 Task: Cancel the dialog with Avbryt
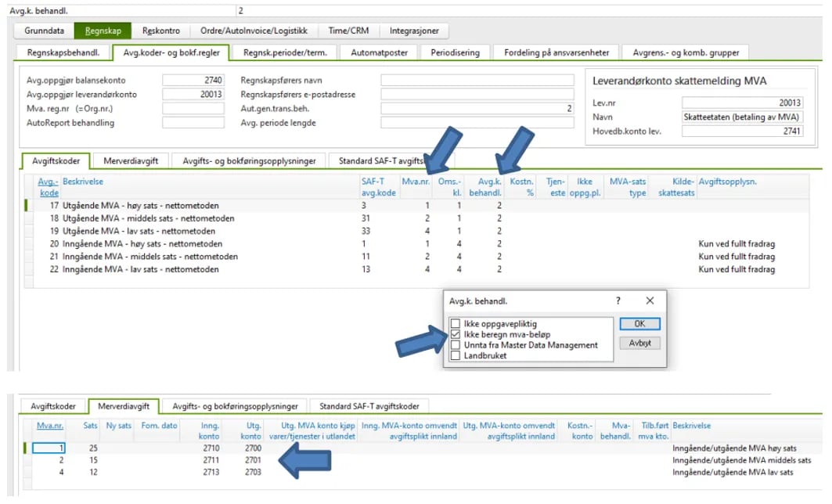(x=640, y=343)
